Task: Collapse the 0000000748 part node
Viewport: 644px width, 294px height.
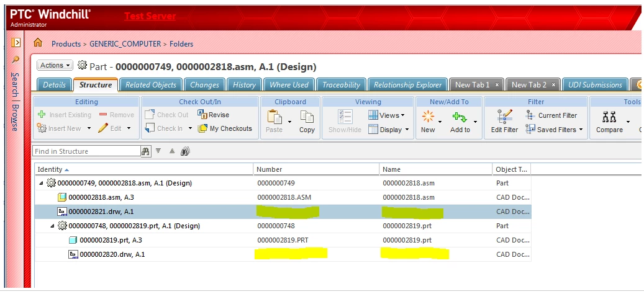Action: pos(52,226)
